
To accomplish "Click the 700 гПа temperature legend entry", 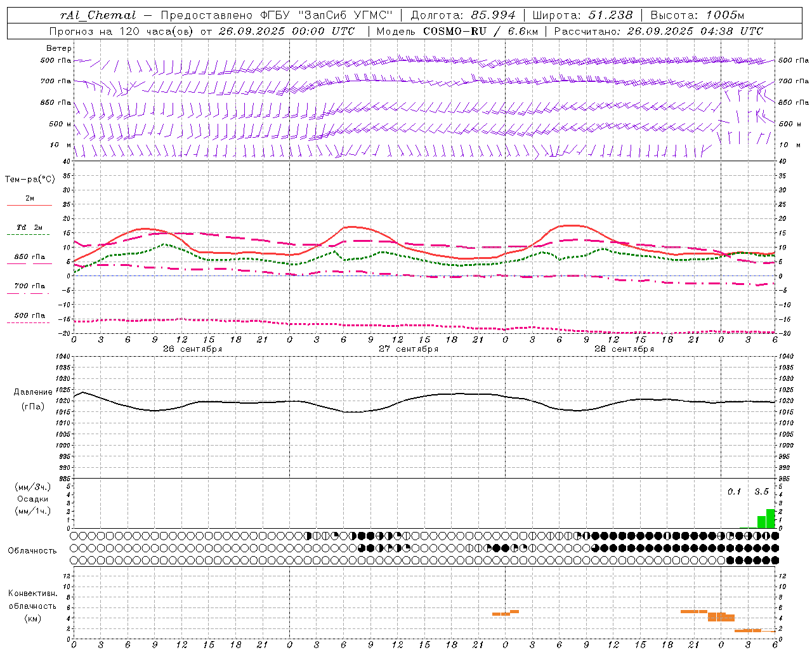I will point(30,286).
